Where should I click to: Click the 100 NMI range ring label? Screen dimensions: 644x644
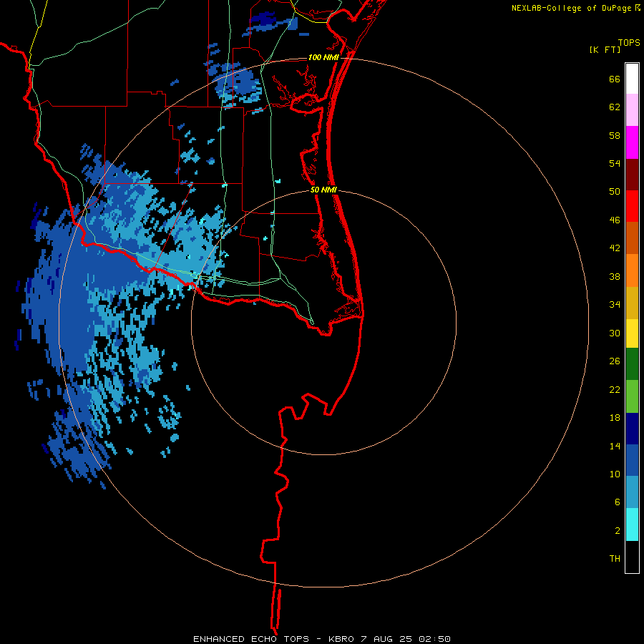click(x=323, y=57)
